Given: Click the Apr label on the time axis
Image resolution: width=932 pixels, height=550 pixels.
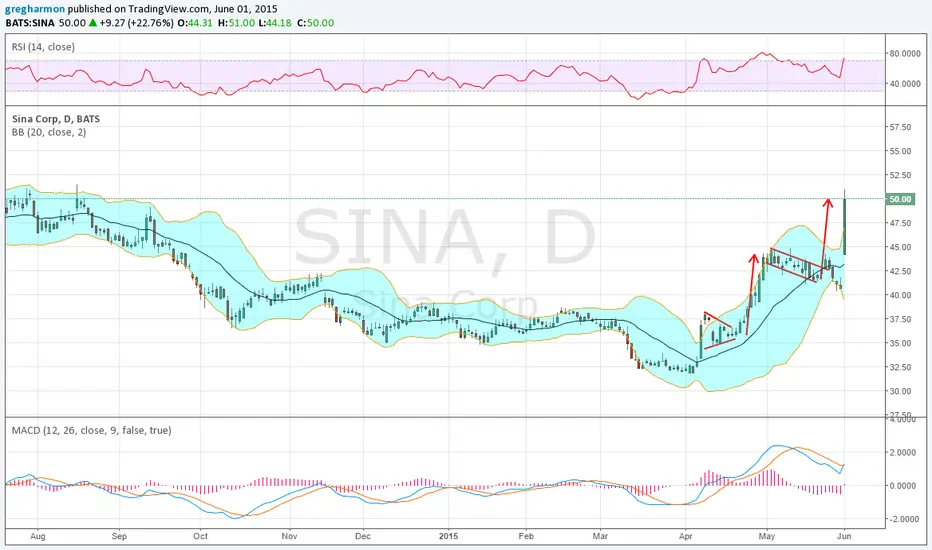Looking at the screenshot, I should 685,536.
